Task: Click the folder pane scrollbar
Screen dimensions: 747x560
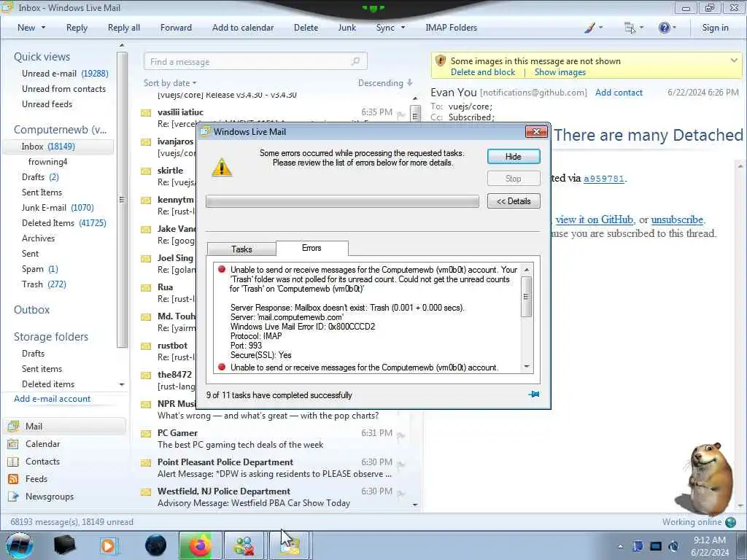Action: pos(122,199)
